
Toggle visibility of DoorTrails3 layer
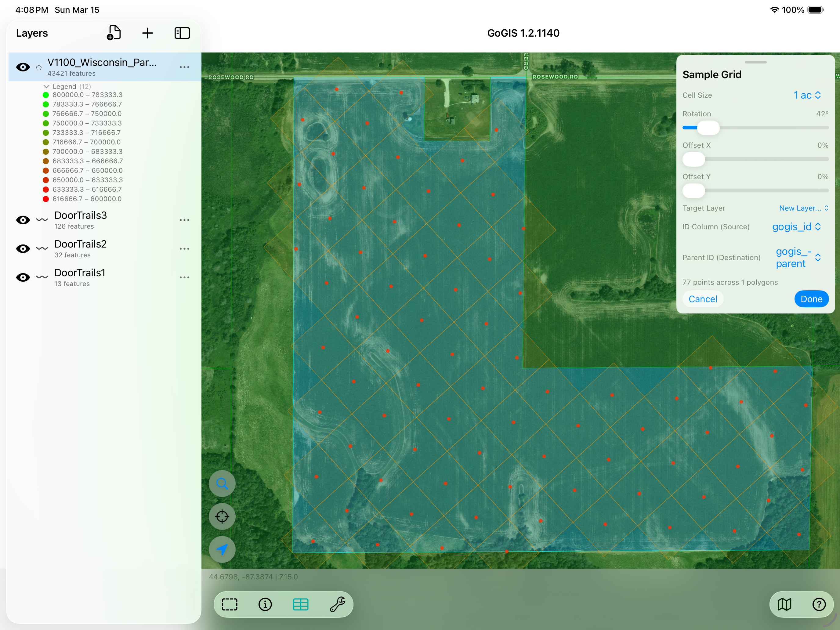(x=23, y=220)
